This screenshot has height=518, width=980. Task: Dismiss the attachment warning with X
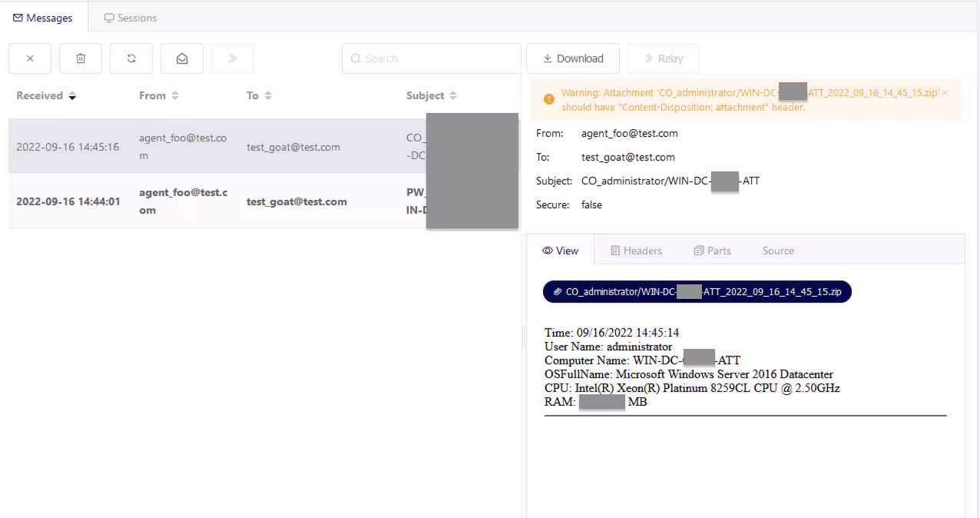pos(945,93)
